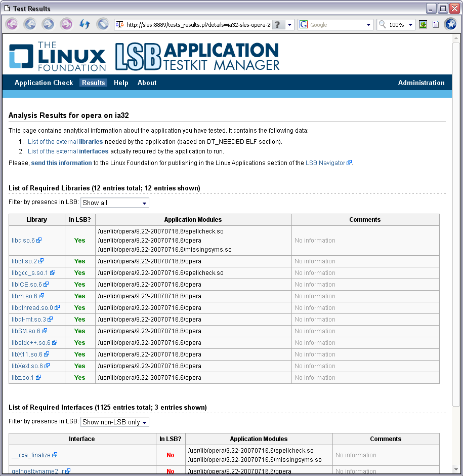
Task: Click the Forward arrow button
Action: click(x=48, y=24)
